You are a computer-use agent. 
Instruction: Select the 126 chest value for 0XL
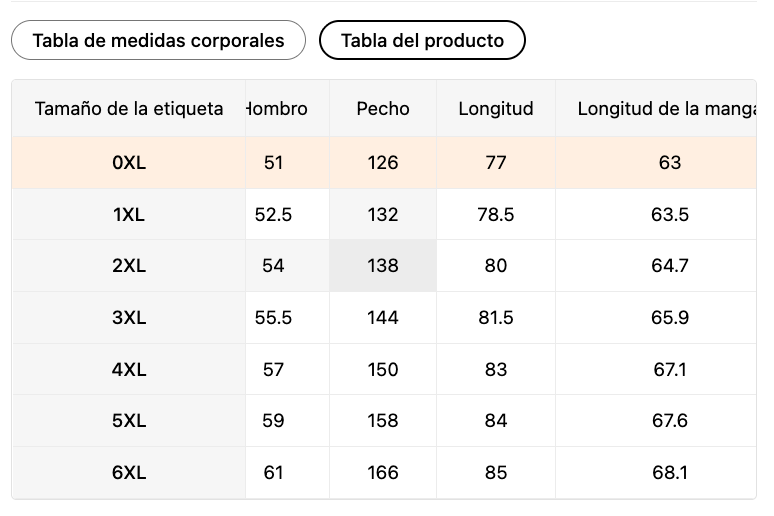[x=383, y=162]
